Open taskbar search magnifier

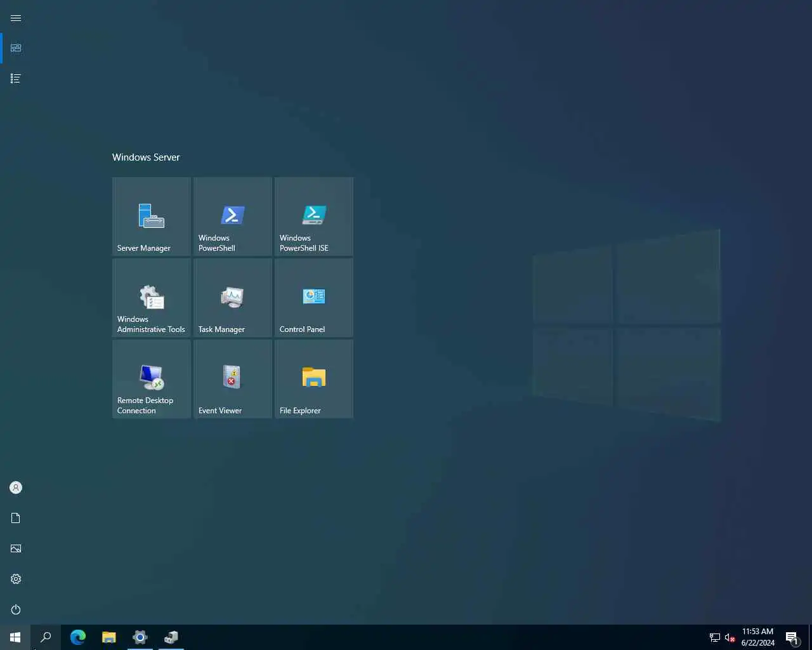(x=46, y=637)
